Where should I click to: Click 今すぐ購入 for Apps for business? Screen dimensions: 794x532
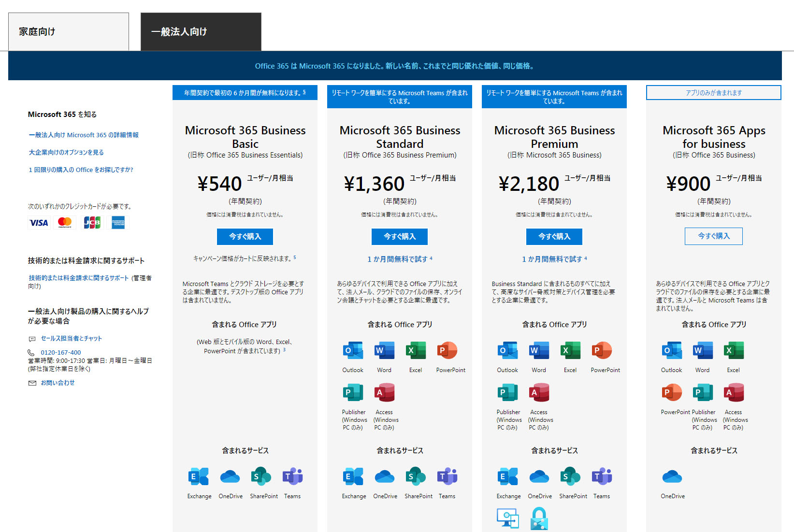coord(714,236)
